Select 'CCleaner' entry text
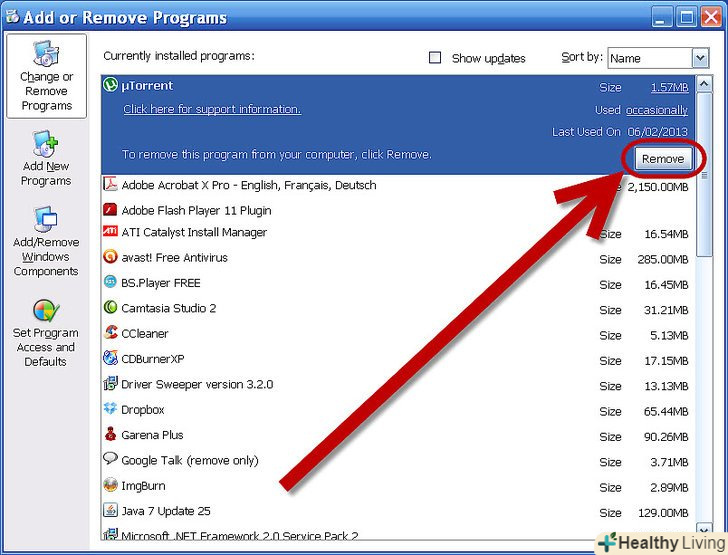The width and height of the screenshot is (728, 555). (145, 333)
